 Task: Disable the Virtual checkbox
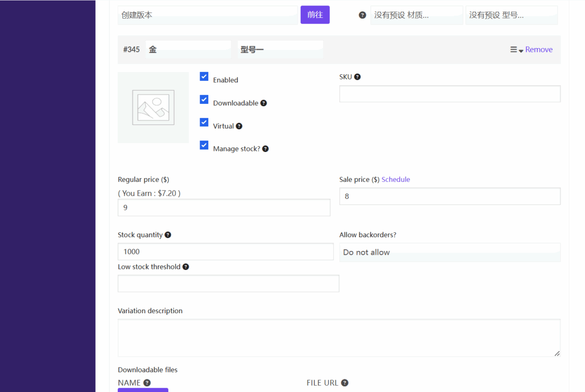tap(204, 122)
